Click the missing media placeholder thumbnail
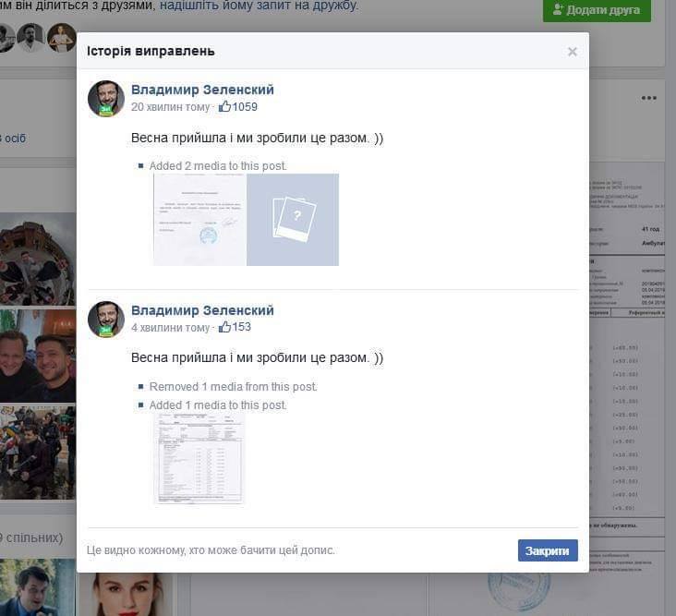The width and height of the screenshot is (676, 616). tap(293, 220)
